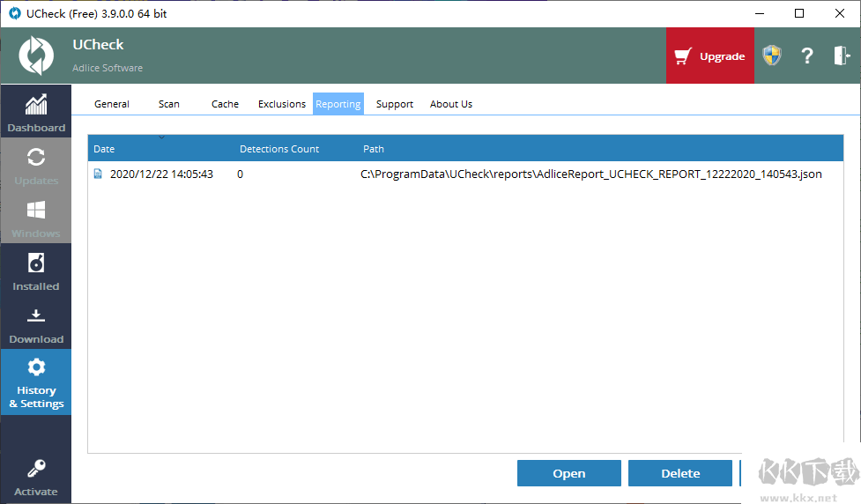Open help via question mark icon

[806, 56]
